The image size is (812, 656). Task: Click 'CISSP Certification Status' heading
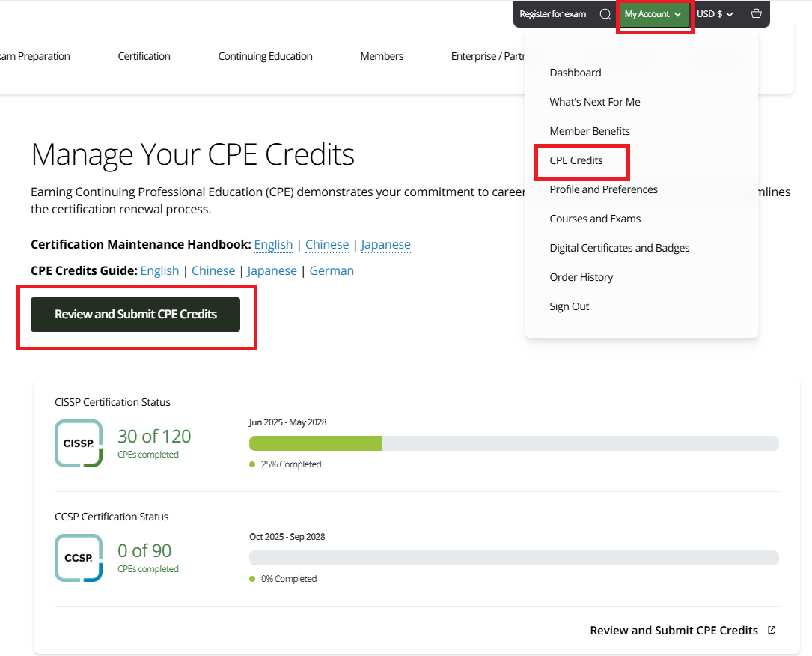(x=112, y=402)
